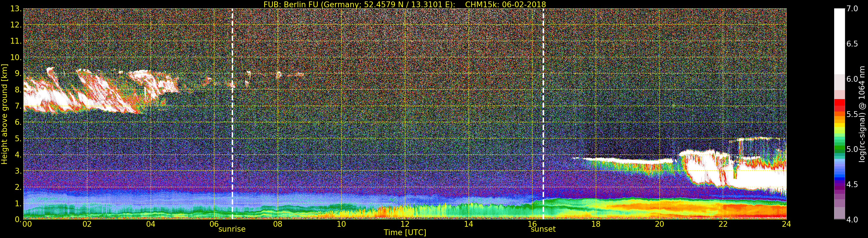Click the 'Time [UTC]' axis label
868x238 pixels.
pos(405,233)
